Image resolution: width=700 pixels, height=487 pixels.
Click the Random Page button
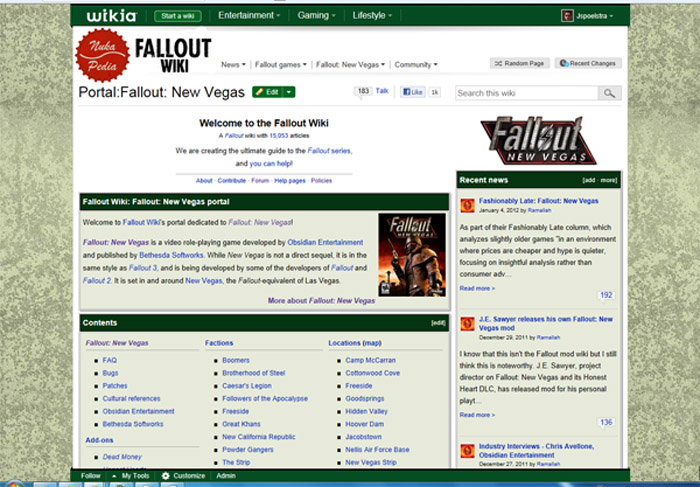click(x=519, y=63)
